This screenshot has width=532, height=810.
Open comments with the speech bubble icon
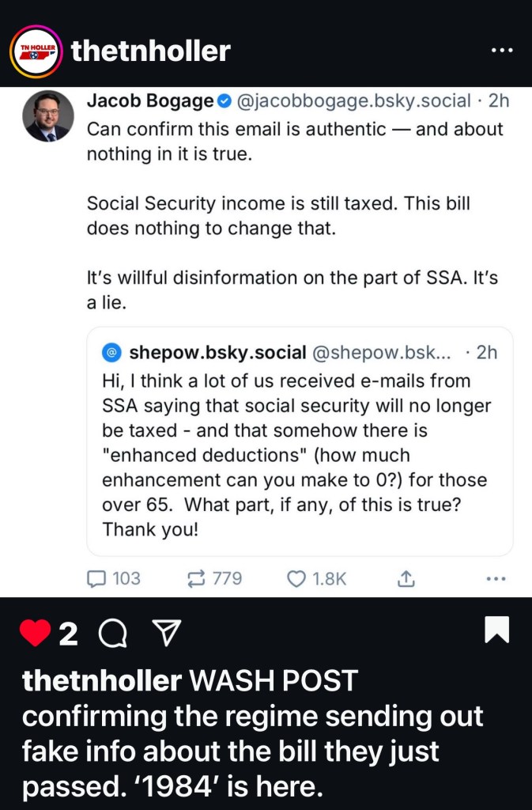[x=113, y=633]
